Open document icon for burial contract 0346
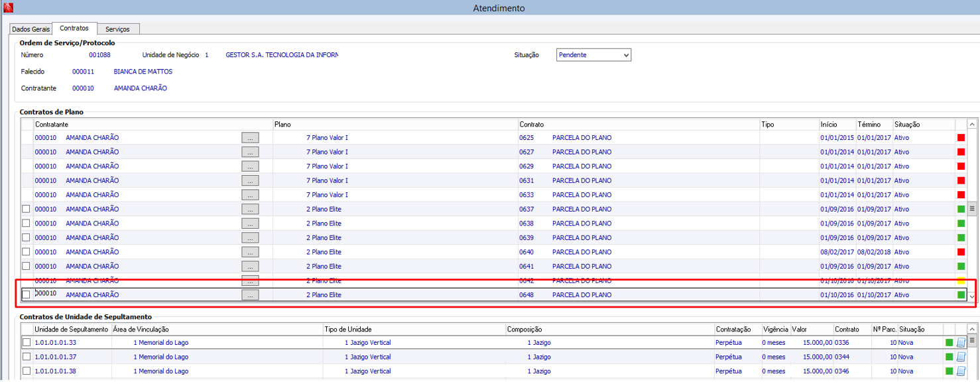Image resolution: width=980 pixels, height=382 pixels. pos(961,371)
